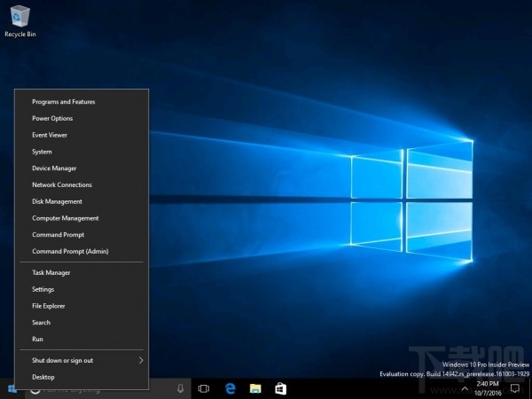Launch Command Prompt (Admin)
532x399 pixels.
coord(82,252)
